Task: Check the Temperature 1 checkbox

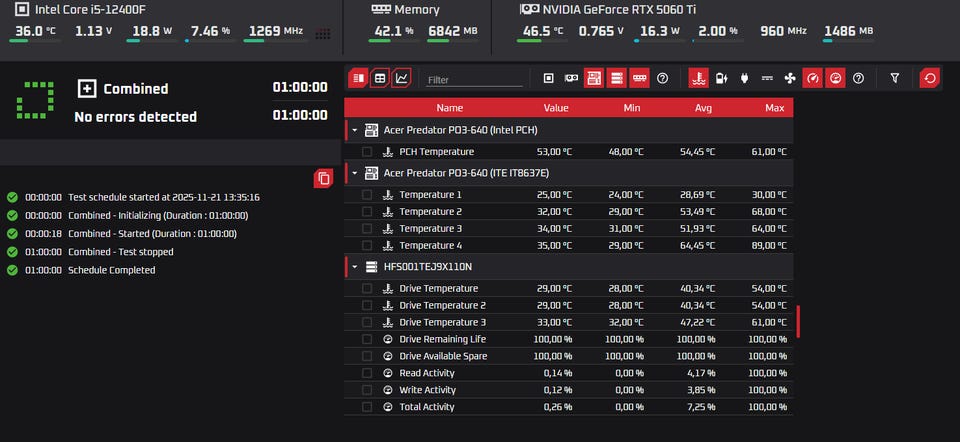Action: click(x=367, y=195)
